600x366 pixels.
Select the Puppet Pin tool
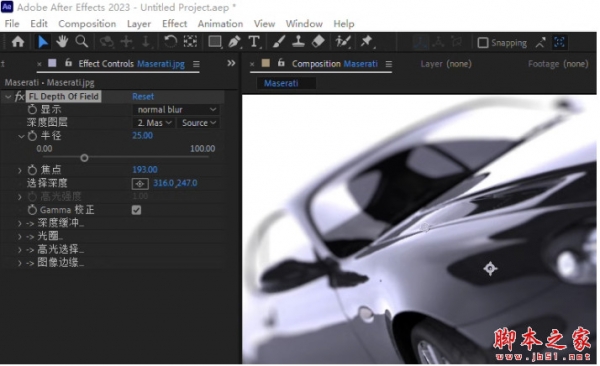pos(367,41)
